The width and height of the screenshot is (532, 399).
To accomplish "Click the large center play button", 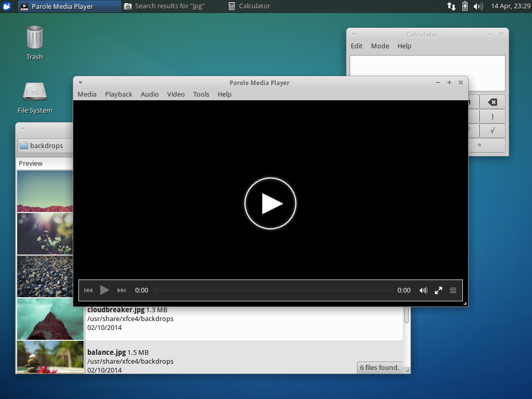I will pyautogui.click(x=270, y=204).
